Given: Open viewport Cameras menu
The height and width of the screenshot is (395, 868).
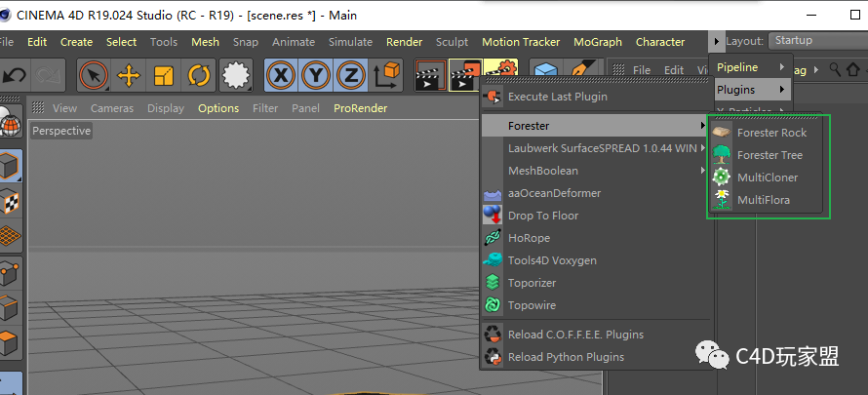Looking at the screenshot, I should pos(112,108).
